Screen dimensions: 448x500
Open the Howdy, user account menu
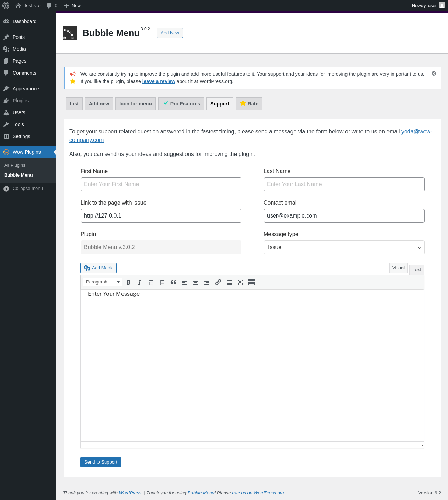pyautogui.click(x=428, y=6)
